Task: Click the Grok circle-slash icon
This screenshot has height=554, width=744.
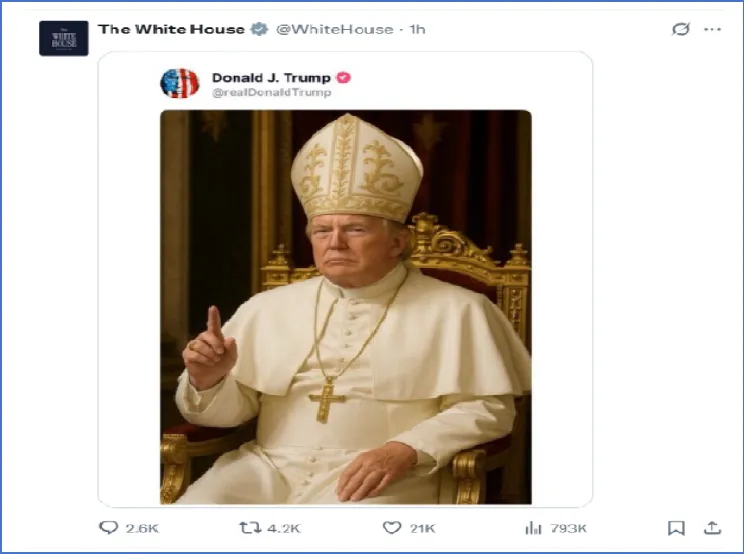Action: pyautogui.click(x=680, y=29)
